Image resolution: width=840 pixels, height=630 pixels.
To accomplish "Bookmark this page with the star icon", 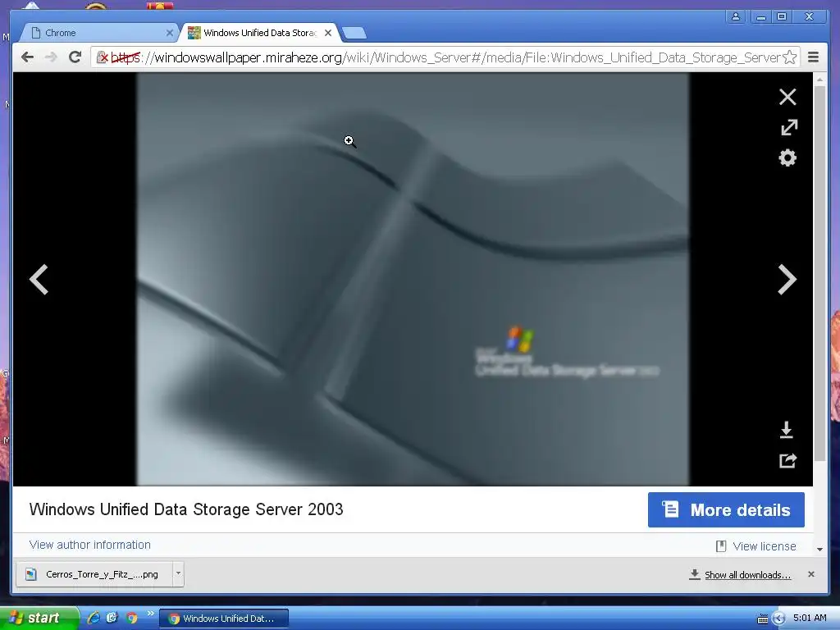I will (790, 57).
